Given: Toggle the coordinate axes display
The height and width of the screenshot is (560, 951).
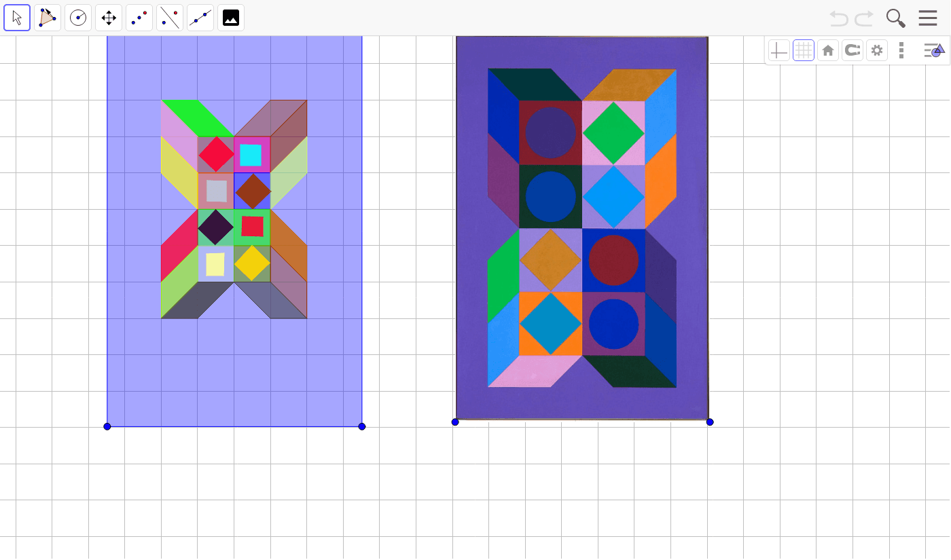Looking at the screenshot, I should pyautogui.click(x=779, y=50).
